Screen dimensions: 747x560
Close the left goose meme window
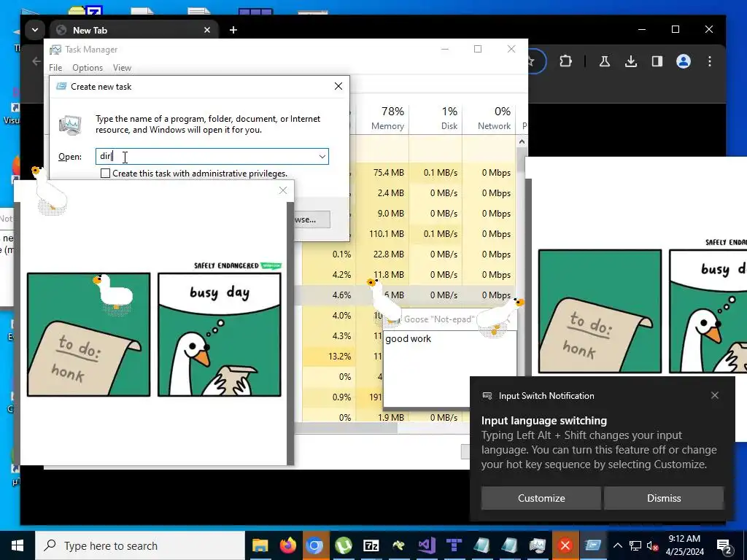tap(283, 190)
